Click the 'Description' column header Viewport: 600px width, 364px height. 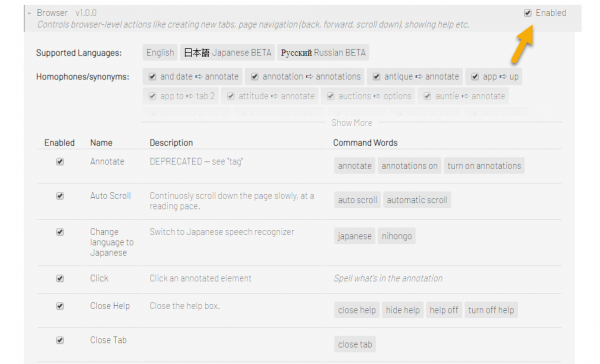[171, 143]
